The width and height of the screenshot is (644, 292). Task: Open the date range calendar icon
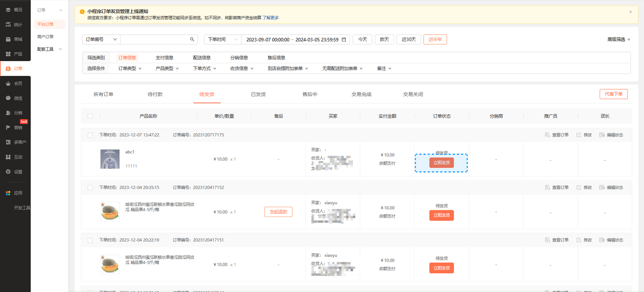(x=344, y=39)
